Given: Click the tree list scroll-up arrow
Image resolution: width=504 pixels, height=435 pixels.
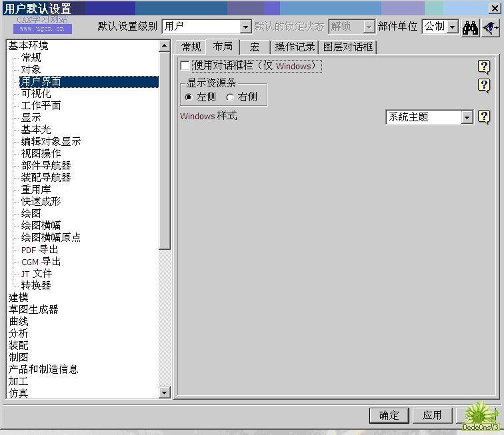Looking at the screenshot, I should tap(165, 46).
